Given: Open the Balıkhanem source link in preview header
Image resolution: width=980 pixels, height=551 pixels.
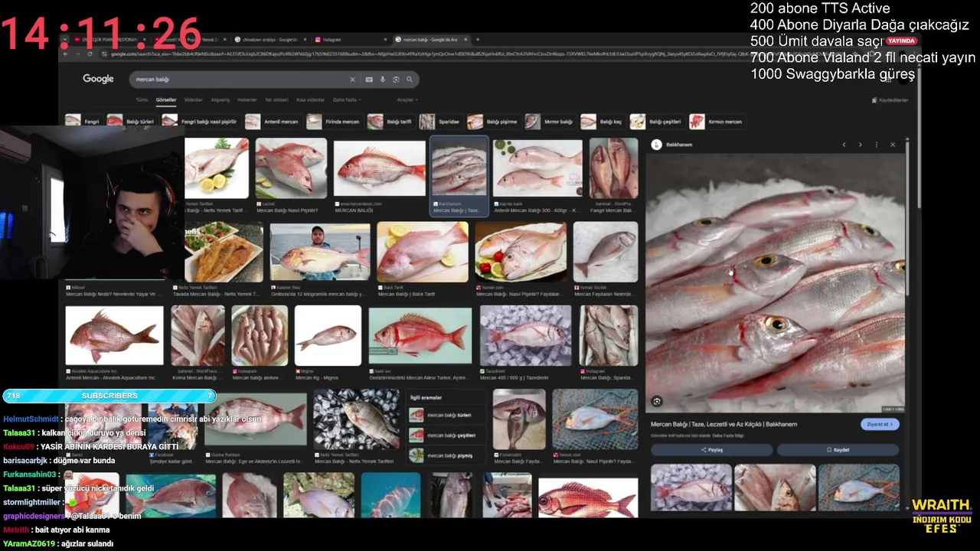Looking at the screenshot, I should [671, 145].
